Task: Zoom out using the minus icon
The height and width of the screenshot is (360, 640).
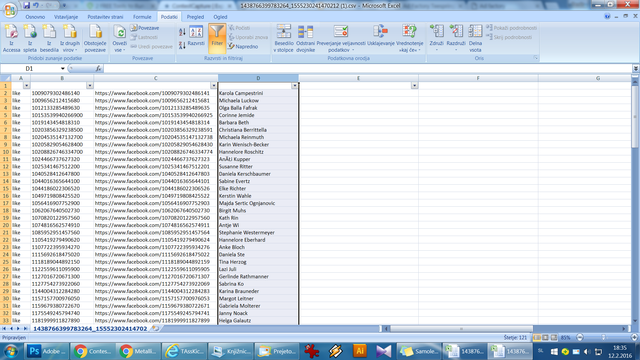Action: click(580, 338)
